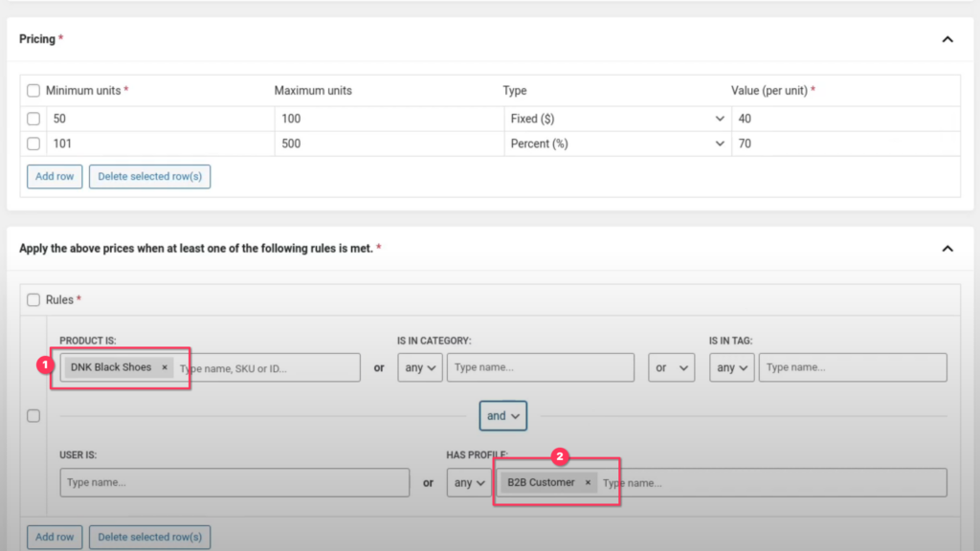Click Add row under Pricing table
The height and width of the screenshot is (551, 980).
pyautogui.click(x=55, y=176)
